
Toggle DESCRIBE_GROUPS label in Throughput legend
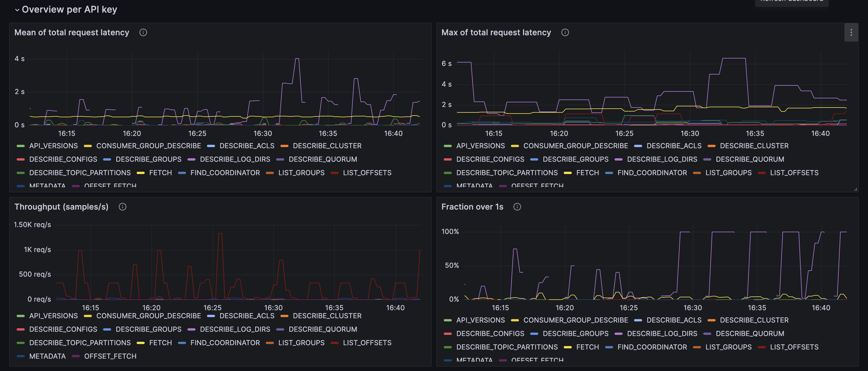(x=148, y=329)
